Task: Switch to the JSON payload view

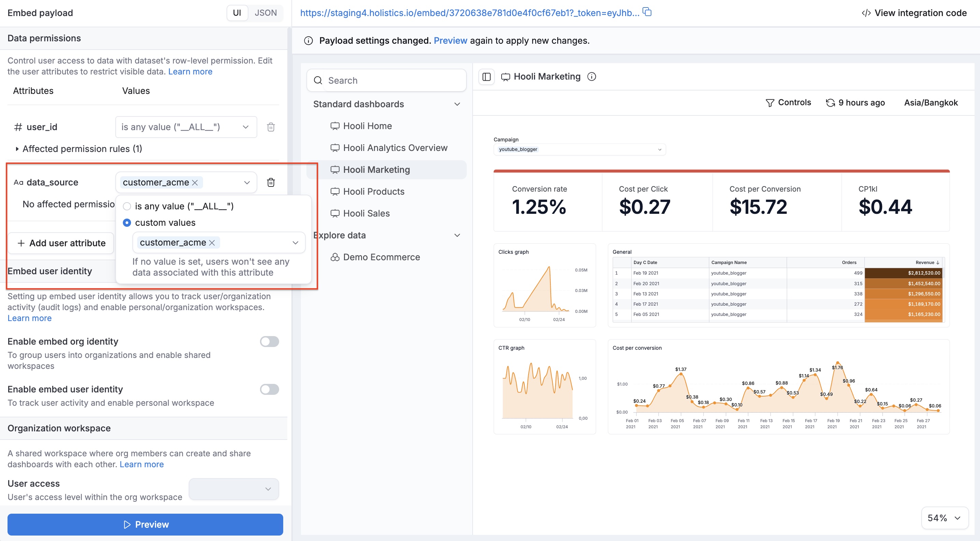Action: pyautogui.click(x=265, y=13)
